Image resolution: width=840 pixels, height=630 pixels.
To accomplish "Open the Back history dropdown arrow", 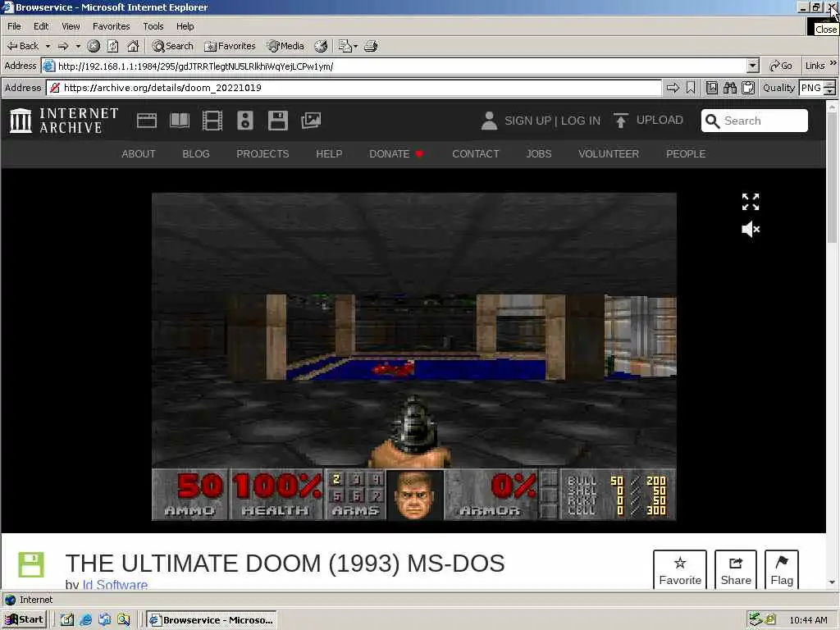I will point(48,46).
